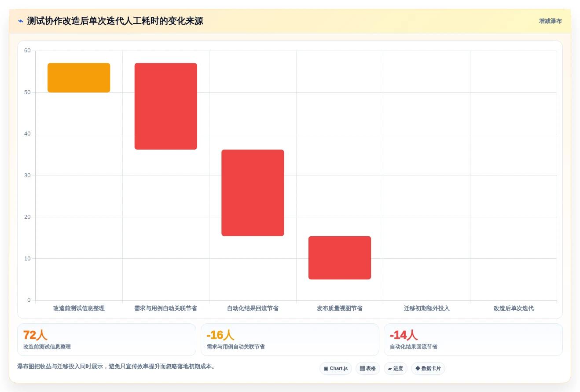580x392 pixels.
Task: Click the footnote text starting 瀑布图把收益
Action: [117, 366]
